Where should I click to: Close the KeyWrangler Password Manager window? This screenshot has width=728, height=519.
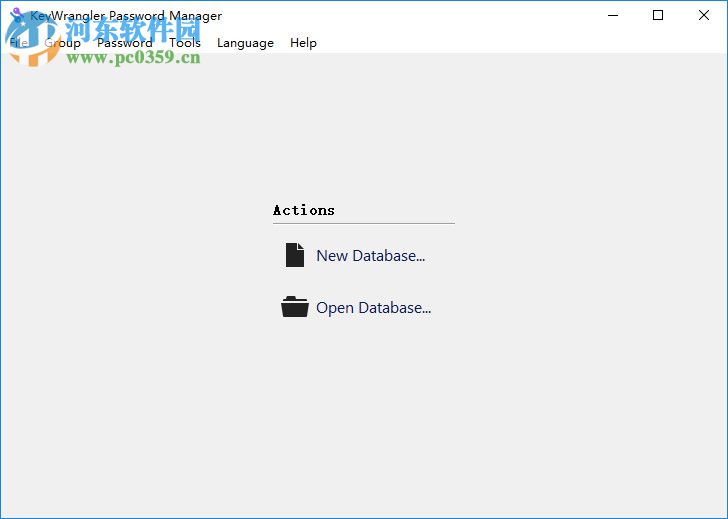tap(703, 15)
